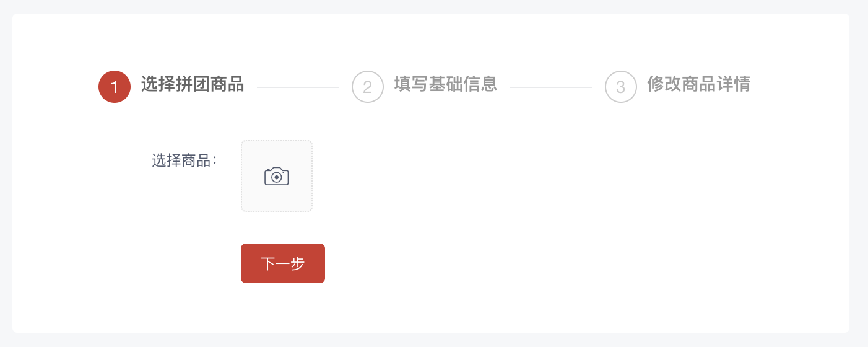Proceed with the 下一步 button text
This screenshot has width=868, height=347.
[283, 263]
